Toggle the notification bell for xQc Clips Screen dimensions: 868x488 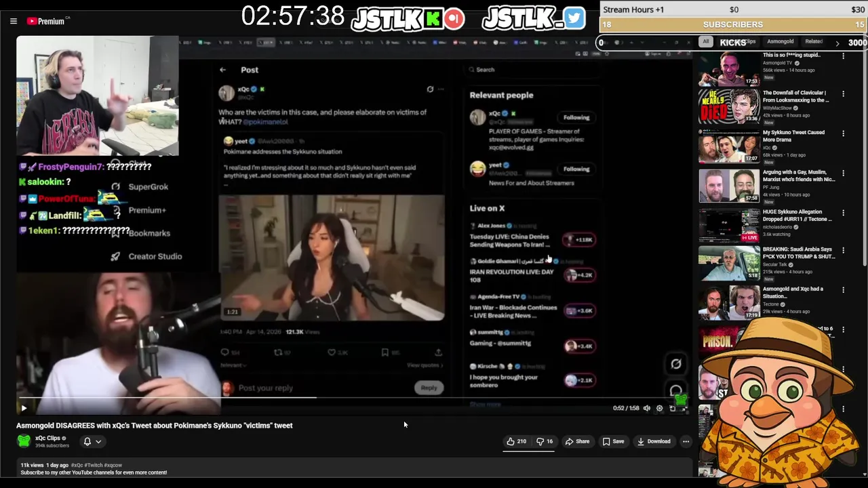[x=87, y=441]
